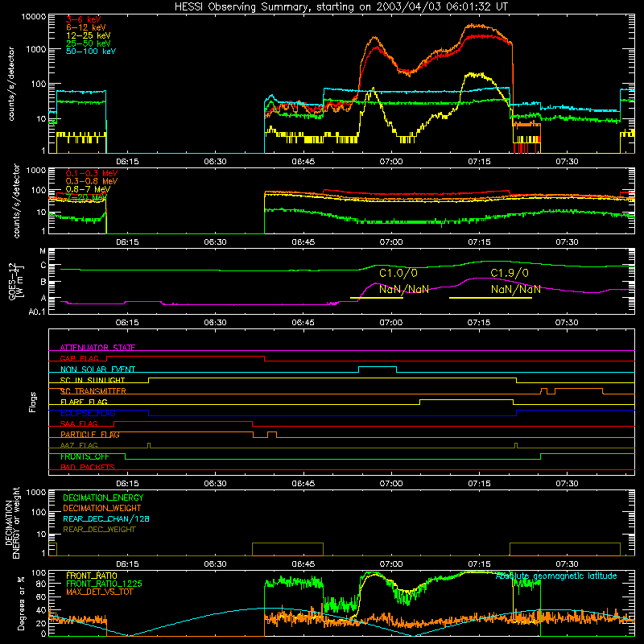Click the vertical Flags axis title

33,402
